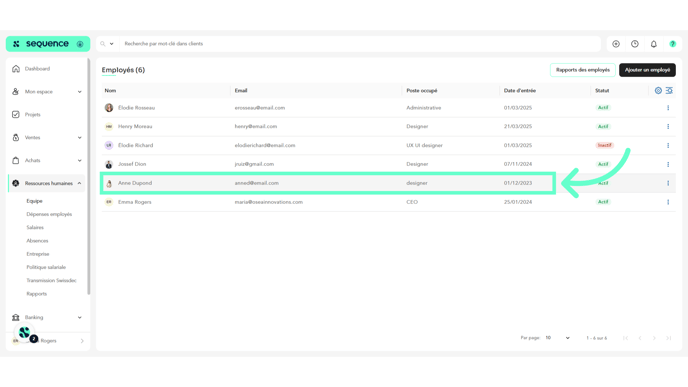Click the Projets checkbox icon
Viewport: 688px width, 387px height.
point(16,115)
